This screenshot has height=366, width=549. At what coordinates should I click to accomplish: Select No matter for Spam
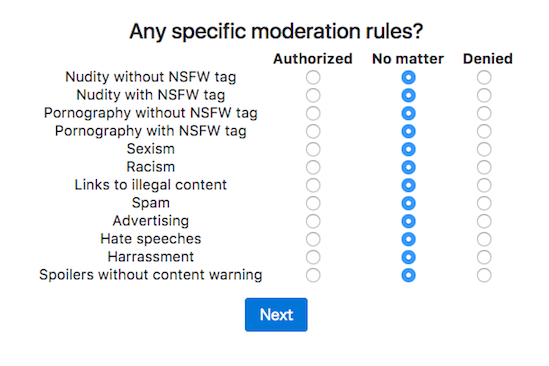click(408, 203)
